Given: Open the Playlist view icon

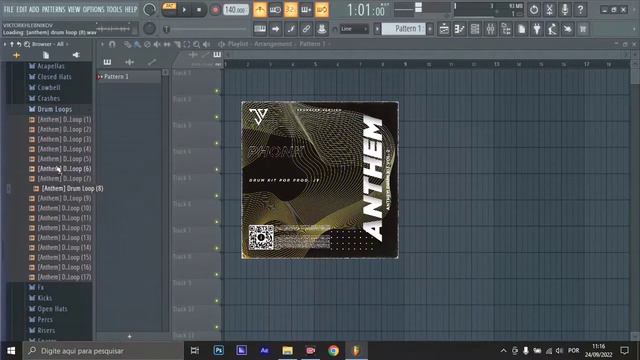Looking at the screenshot, I should (x=444, y=29).
